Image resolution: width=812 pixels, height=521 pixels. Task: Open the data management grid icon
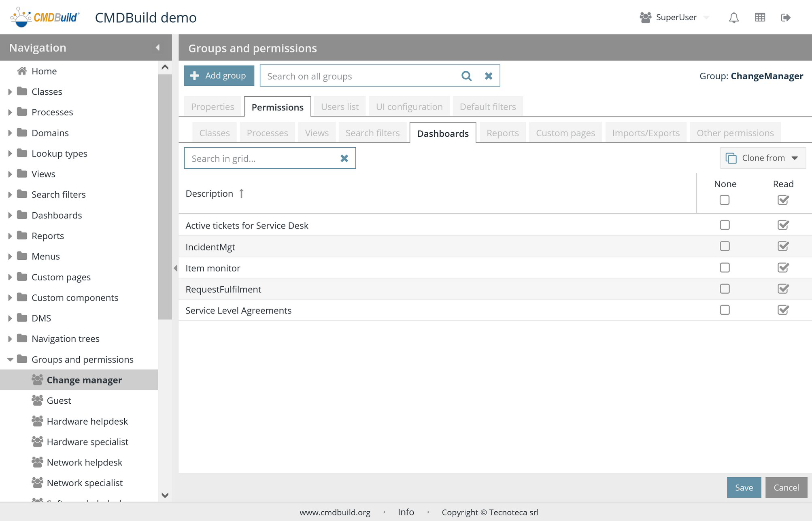click(760, 17)
